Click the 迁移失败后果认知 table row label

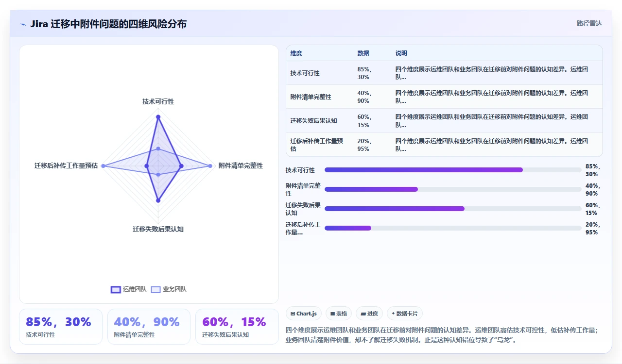pos(314,120)
